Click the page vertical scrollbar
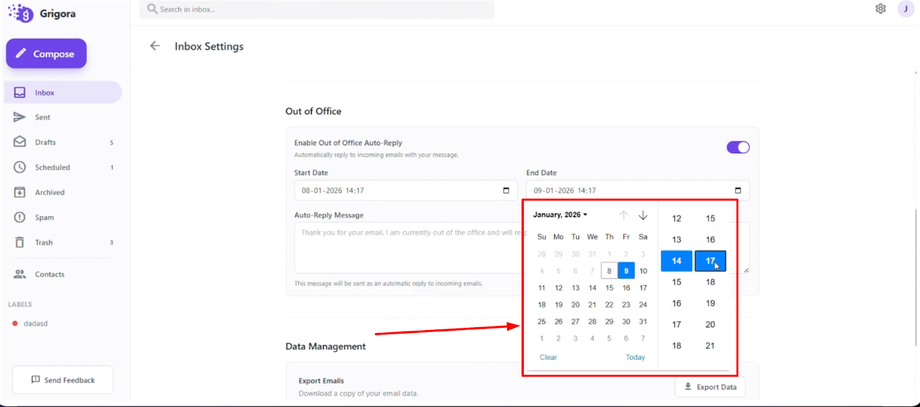 click(x=916, y=276)
